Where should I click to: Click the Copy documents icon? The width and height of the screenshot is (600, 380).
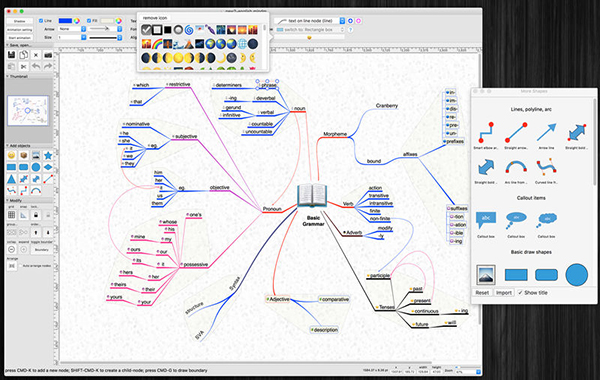23,55
